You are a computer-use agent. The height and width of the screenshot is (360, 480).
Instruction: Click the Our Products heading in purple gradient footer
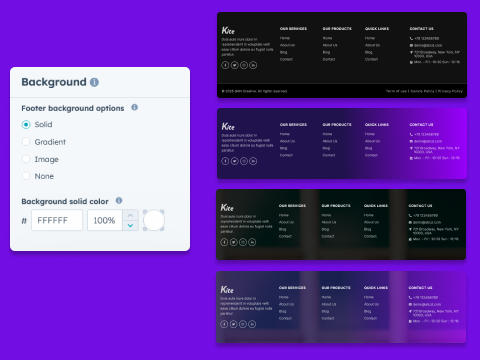tap(337, 125)
